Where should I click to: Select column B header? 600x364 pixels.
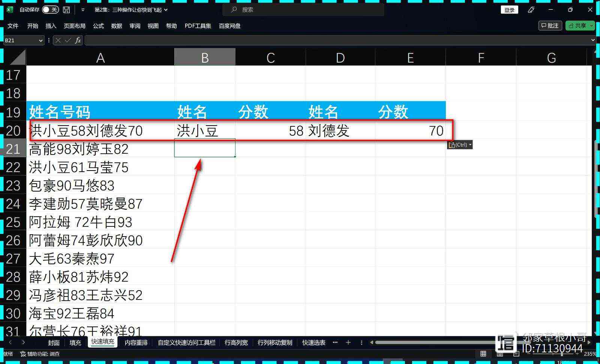click(x=205, y=58)
